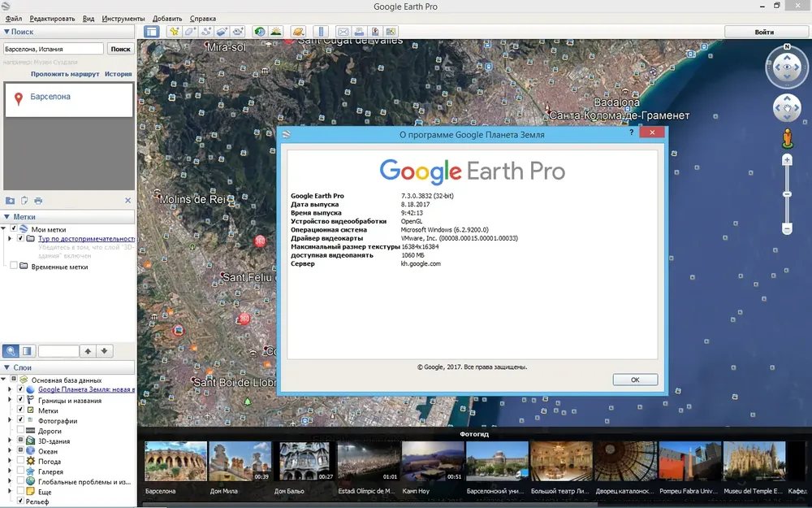Open the Файл menu
812x508 pixels.
tap(14, 19)
